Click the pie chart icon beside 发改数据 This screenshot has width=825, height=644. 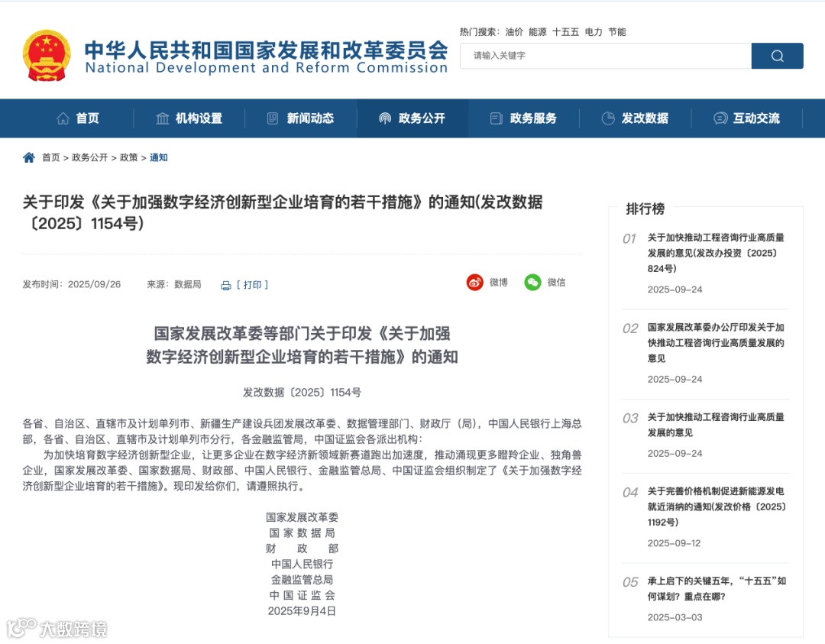[x=608, y=118]
